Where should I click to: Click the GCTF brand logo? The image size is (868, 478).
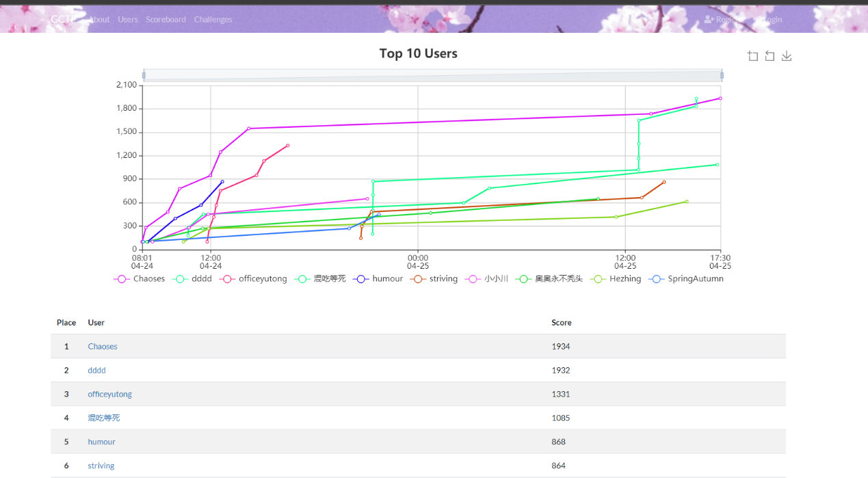[x=63, y=20]
